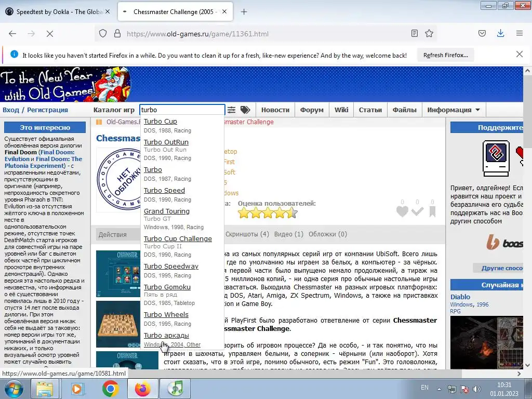532x399 pixels.
Task: Click the Вход login link
Action: pyautogui.click(x=11, y=110)
